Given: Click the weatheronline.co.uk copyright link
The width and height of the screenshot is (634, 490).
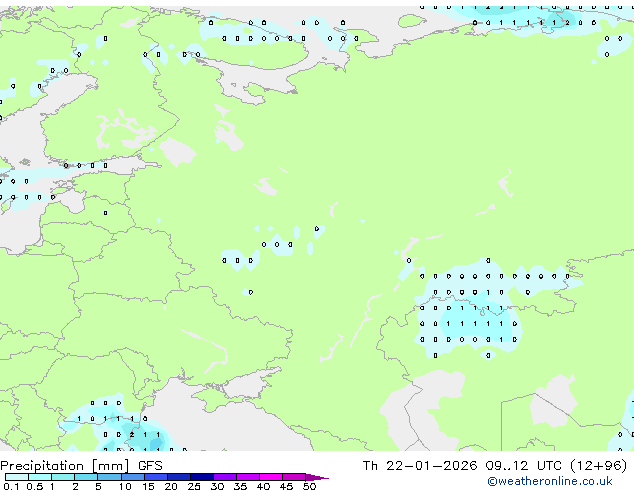Looking at the screenshot, I should point(549,481).
